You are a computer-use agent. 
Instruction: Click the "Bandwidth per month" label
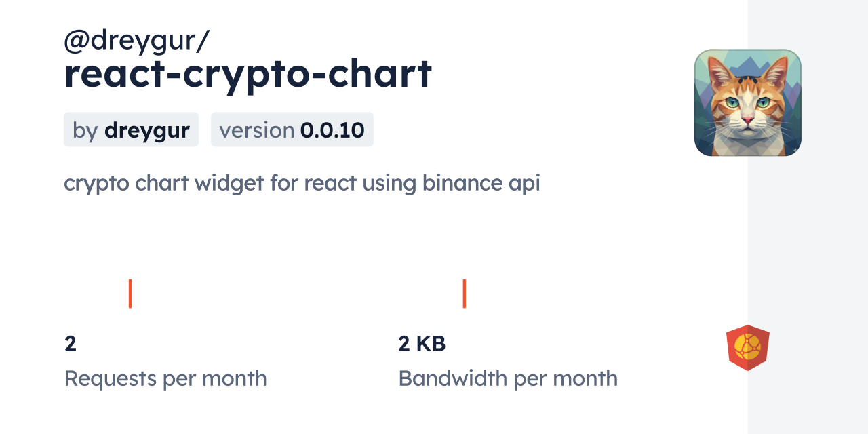507,378
